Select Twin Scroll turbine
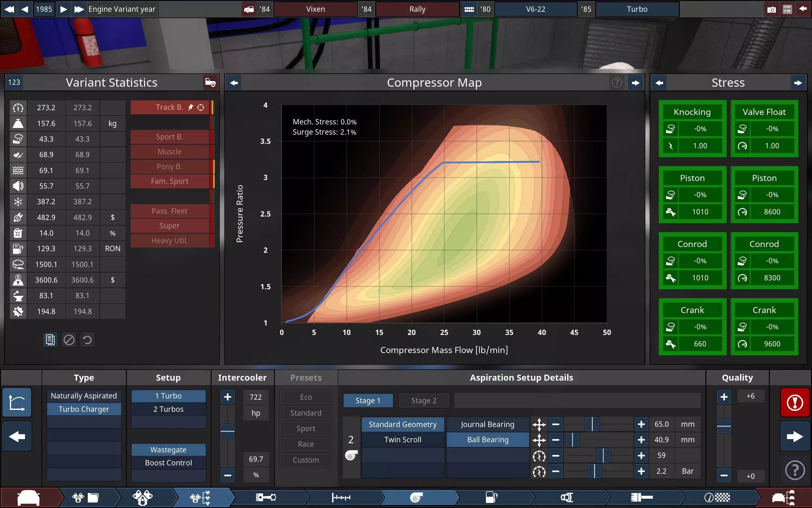This screenshot has width=812, height=508. click(403, 440)
